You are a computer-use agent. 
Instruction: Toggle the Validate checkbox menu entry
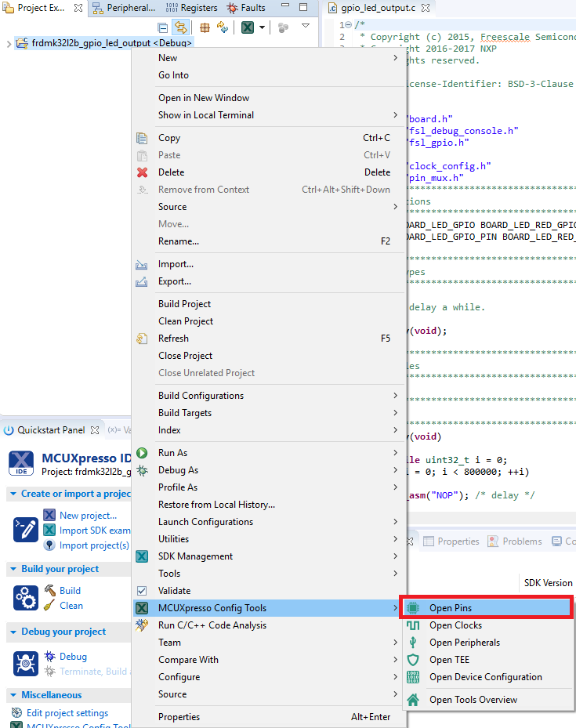point(142,591)
